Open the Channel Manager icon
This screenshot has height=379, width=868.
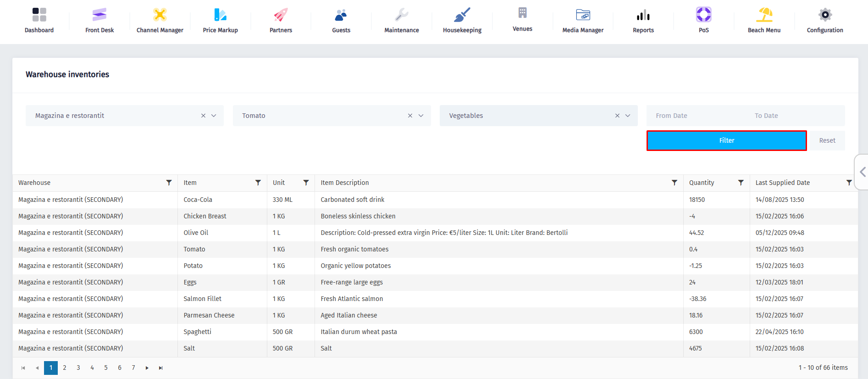(160, 15)
